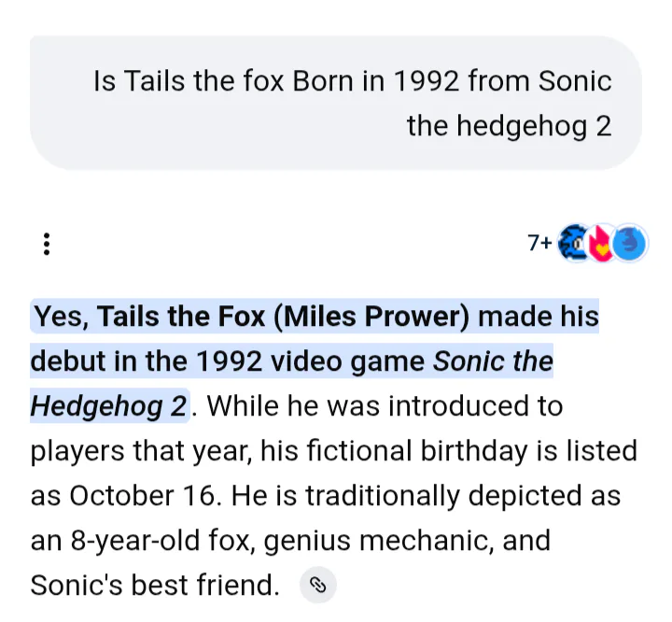Image resolution: width=672 pixels, height=622 pixels.
Task: Click the pink Fandom flame source icon
Action: 602,245
